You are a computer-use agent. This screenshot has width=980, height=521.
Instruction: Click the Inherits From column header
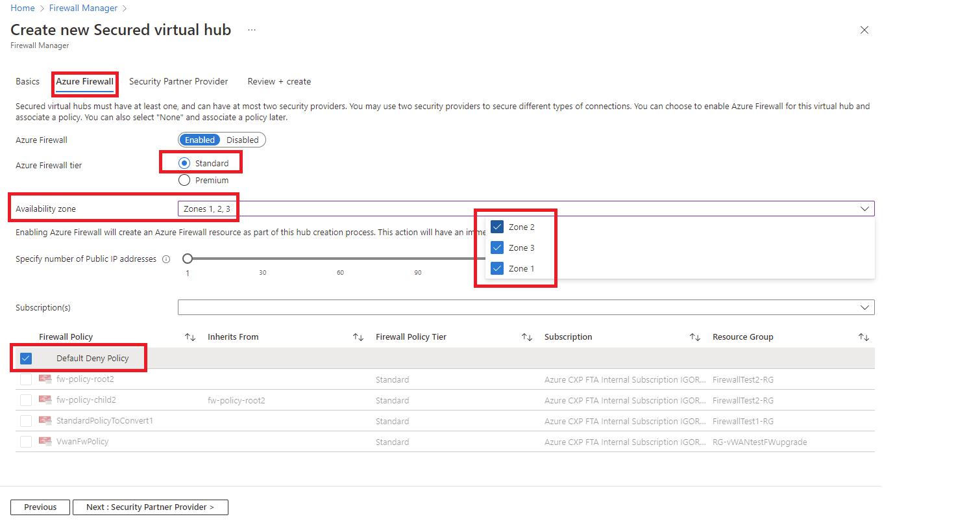[233, 337]
